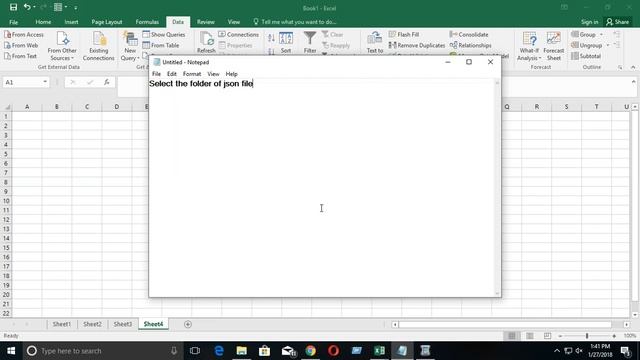Open Notepad File menu
Viewport: 640px width, 360px height.
point(156,74)
